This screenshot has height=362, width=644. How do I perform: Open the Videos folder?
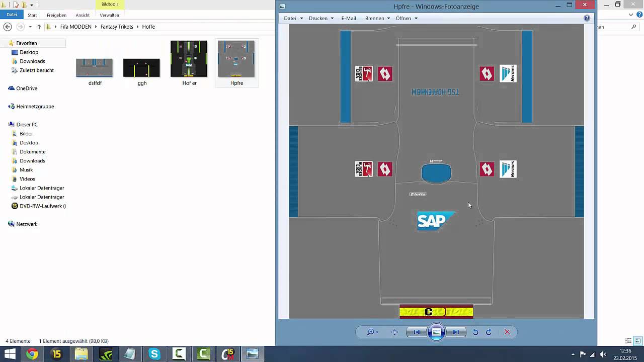27,179
